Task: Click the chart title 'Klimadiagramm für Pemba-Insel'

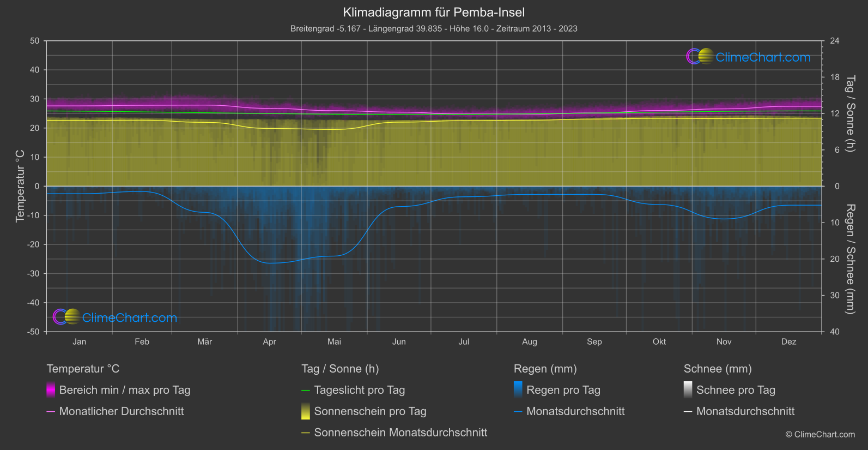Action: pyautogui.click(x=434, y=12)
